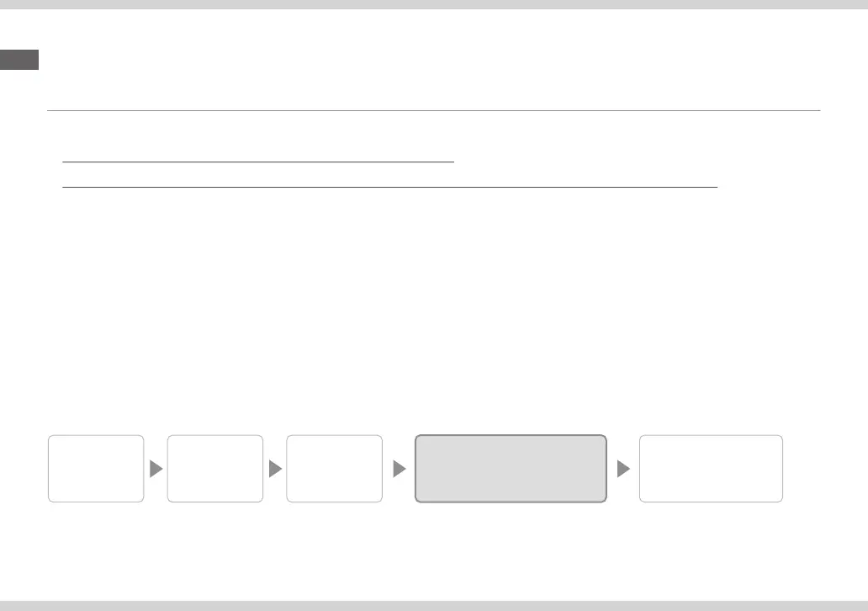Click the gray bar at the bottom
Screen dimensions: 868x611
(x=434, y=605)
